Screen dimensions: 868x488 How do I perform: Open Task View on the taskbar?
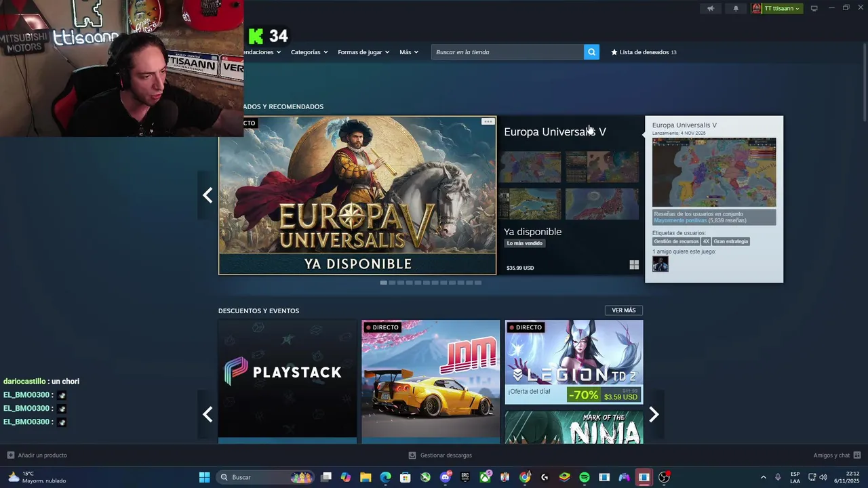click(x=326, y=477)
